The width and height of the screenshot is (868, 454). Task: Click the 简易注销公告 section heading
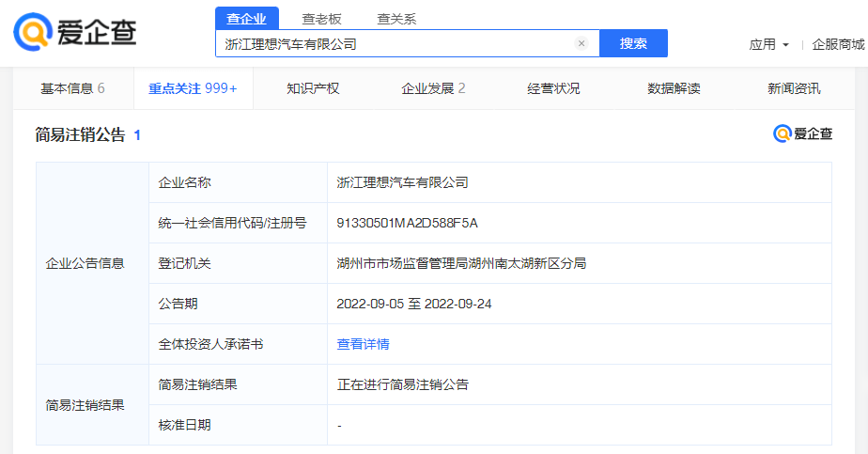point(80,134)
